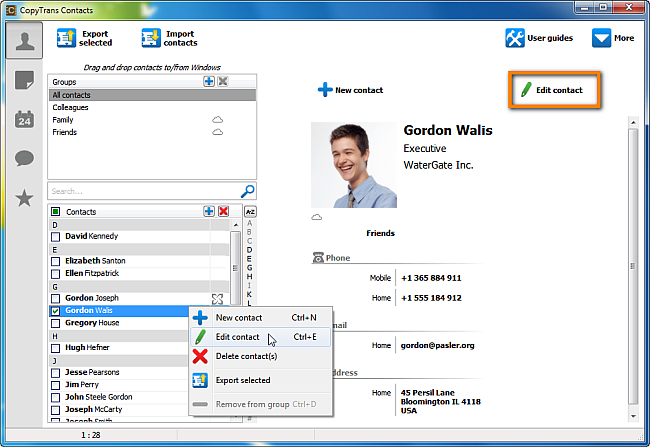Image resolution: width=650 pixels, height=447 pixels.
Task: Open the Favorites star sidebar icon
Action: (24, 198)
